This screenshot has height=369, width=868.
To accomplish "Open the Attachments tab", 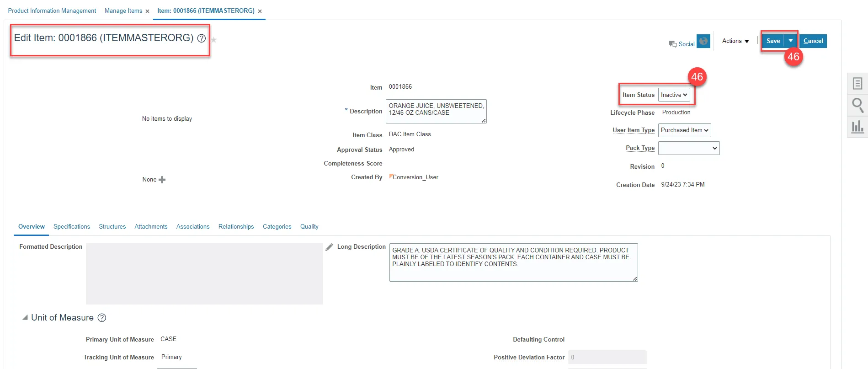I will point(151,227).
